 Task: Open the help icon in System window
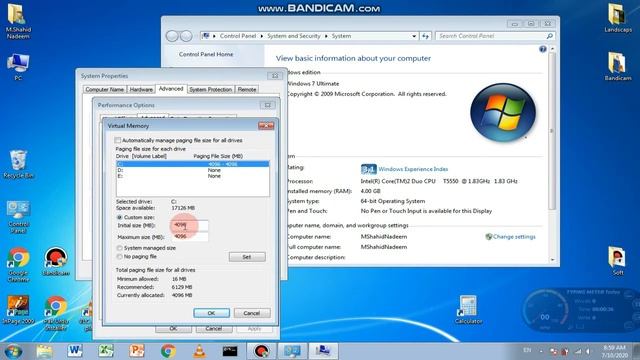point(542,49)
